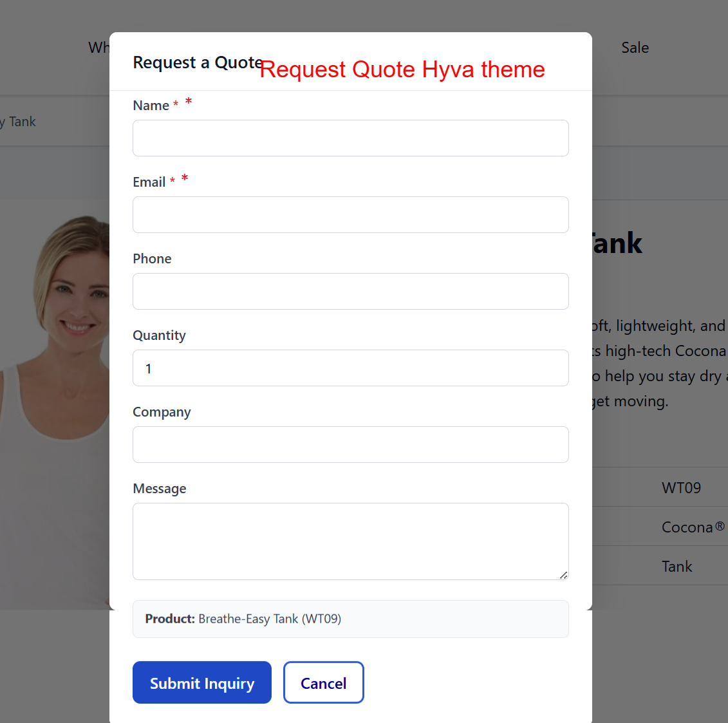Click the Phone field label
Image resolution: width=728 pixels, height=723 pixels.
[152, 259]
